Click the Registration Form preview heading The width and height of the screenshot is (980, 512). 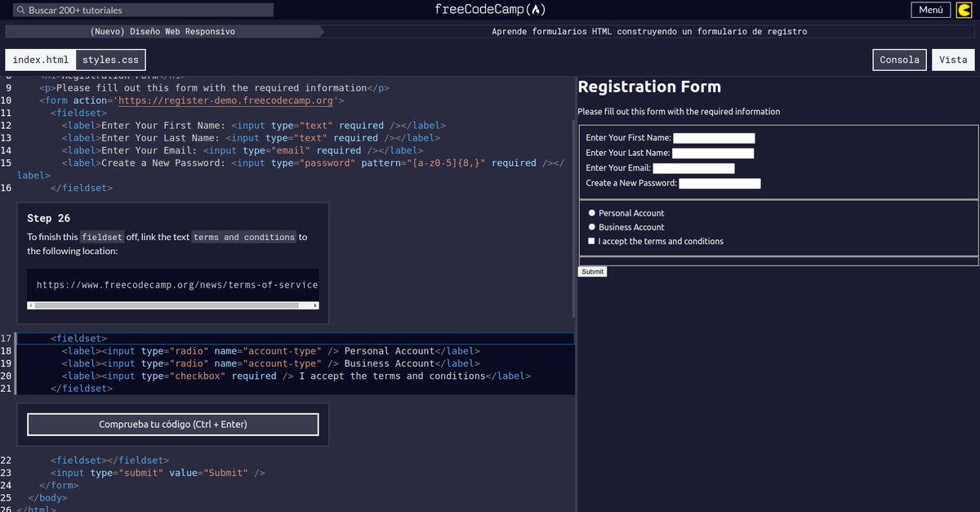tap(649, 87)
